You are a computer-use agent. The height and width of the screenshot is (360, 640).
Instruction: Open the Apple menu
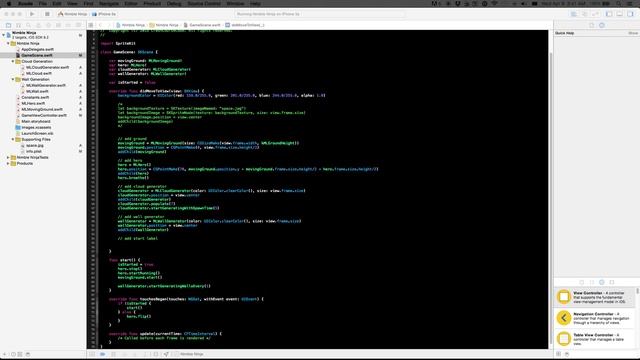[9, 3]
